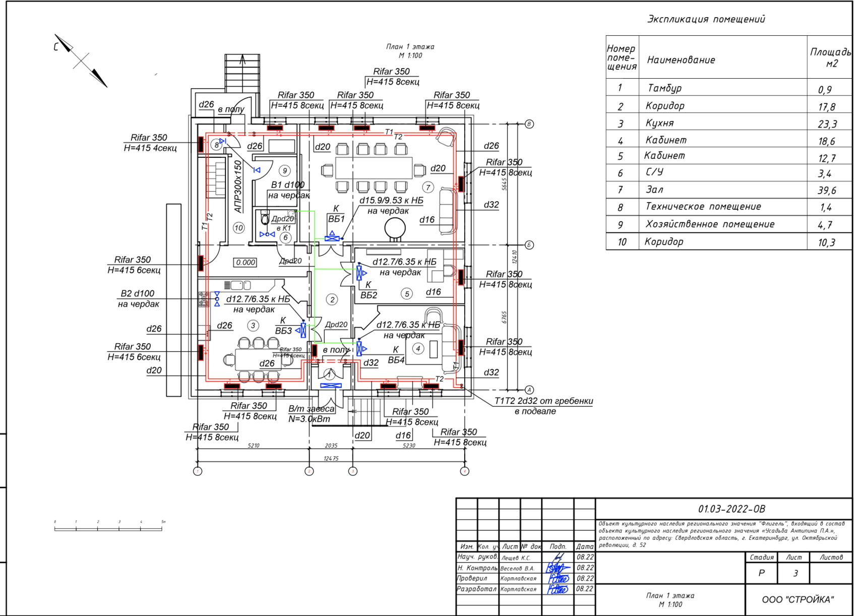This screenshot has height=616, width=857.
Task: Select the 'В/т завеса N=3.0кВт' label
Action: 311,414
